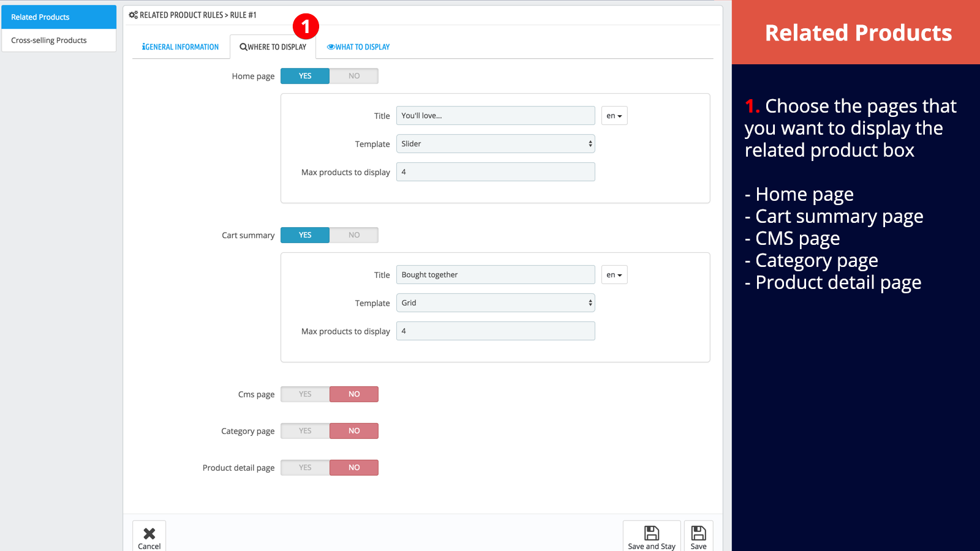Click the Save and Stay floppy icon
980x551 pixels.
click(x=652, y=533)
